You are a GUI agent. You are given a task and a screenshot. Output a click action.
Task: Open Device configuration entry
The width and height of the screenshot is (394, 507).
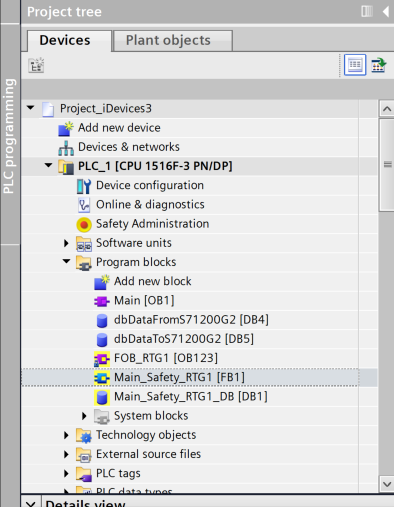[x=150, y=185]
